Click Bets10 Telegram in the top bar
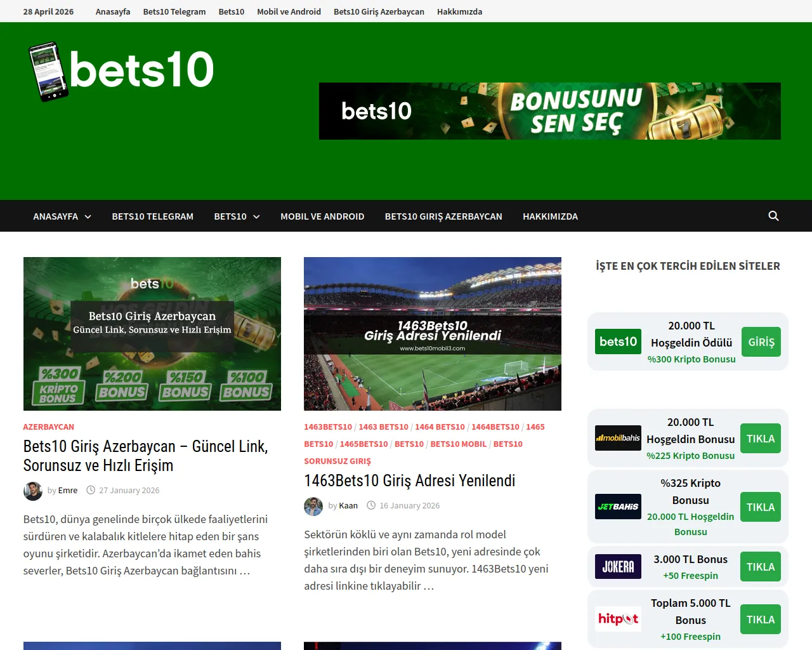 point(174,11)
